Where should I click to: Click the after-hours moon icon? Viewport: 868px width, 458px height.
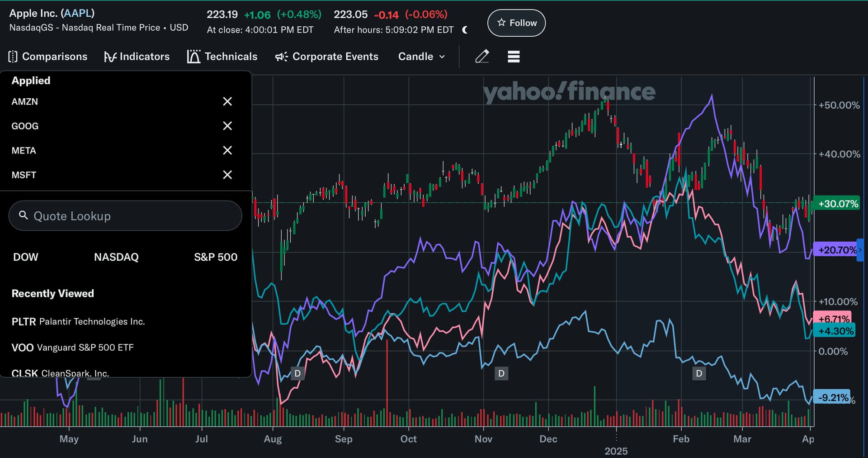[465, 30]
